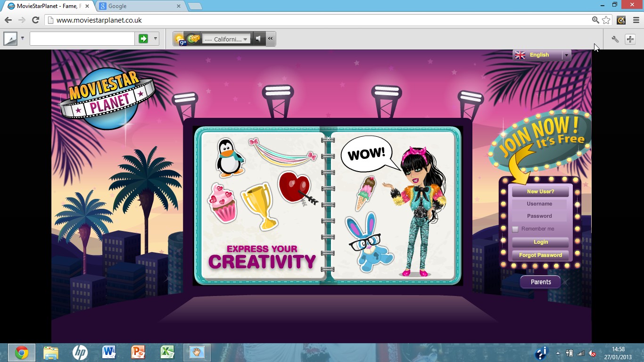The image size is (644, 362).
Task: Click the muted volume tray icon
Action: click(x=593, y=353)
